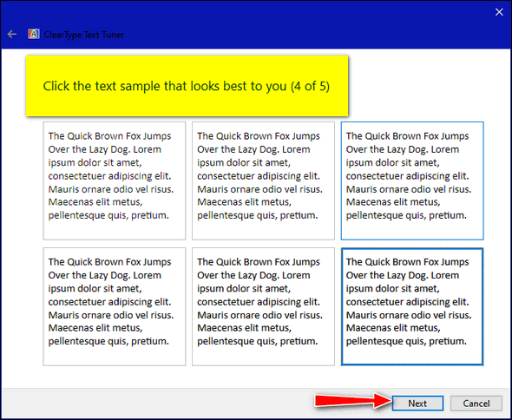Choose the top-right text sample box
Viewport: 512px width, 420px height.
click(412, 180)
